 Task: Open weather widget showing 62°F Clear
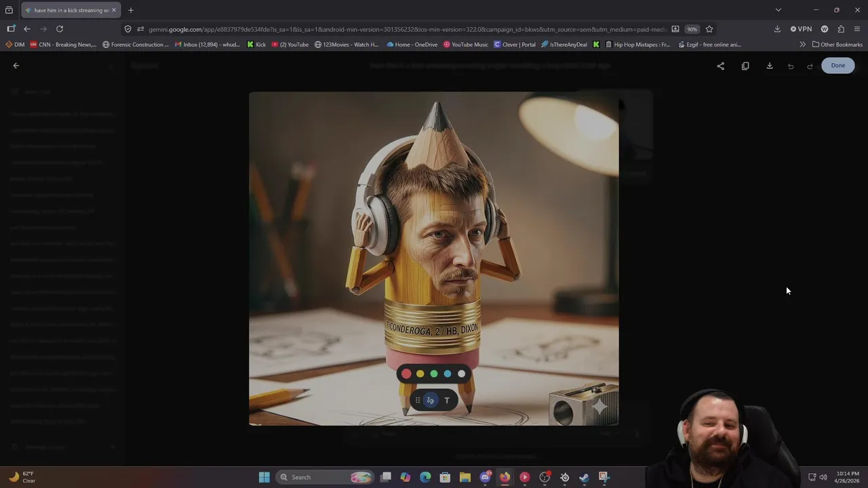pyautogui.click(x=22, y=477)
